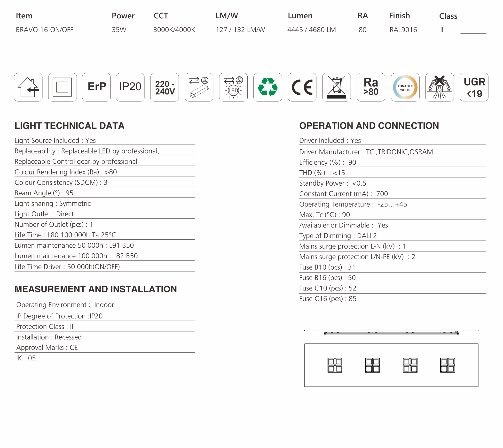Click the Standby Power : <0.5 row
503x448 pixels.
click(392, 183)
